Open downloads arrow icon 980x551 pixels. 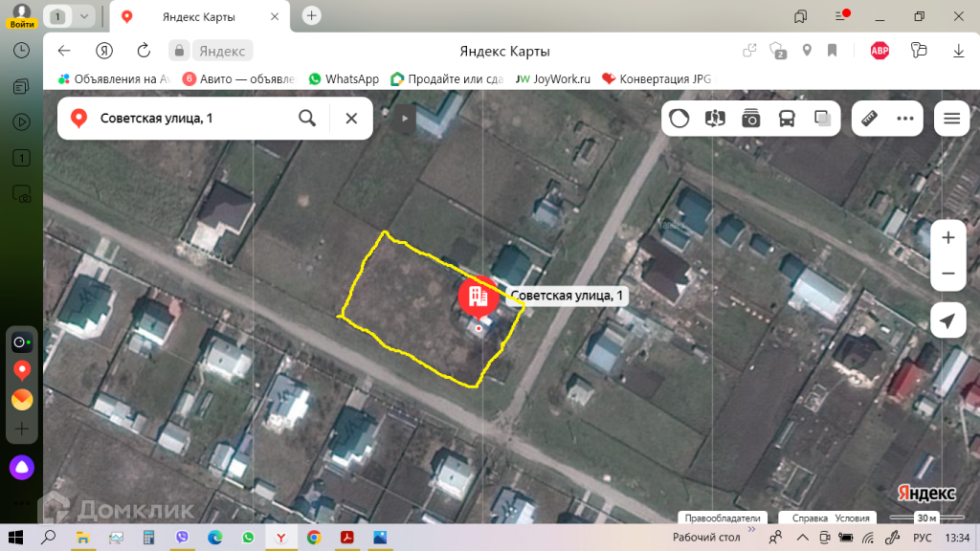pos(958,51)
